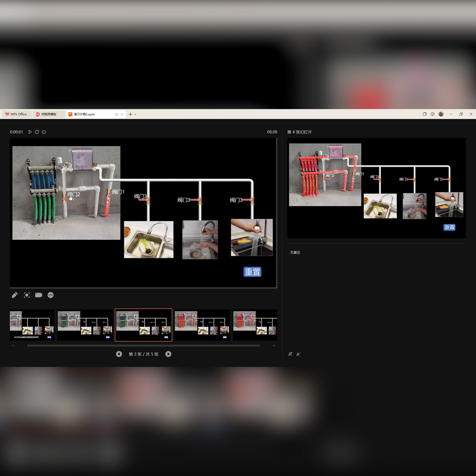Open the more options ellipsis menu
476x476 pixels.
(51, 295)
